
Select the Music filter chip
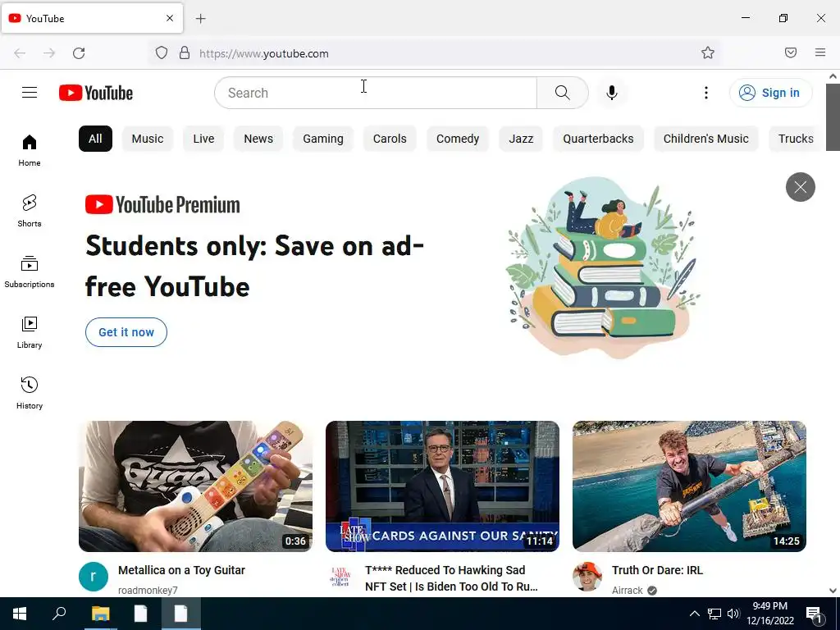(148, 139)
